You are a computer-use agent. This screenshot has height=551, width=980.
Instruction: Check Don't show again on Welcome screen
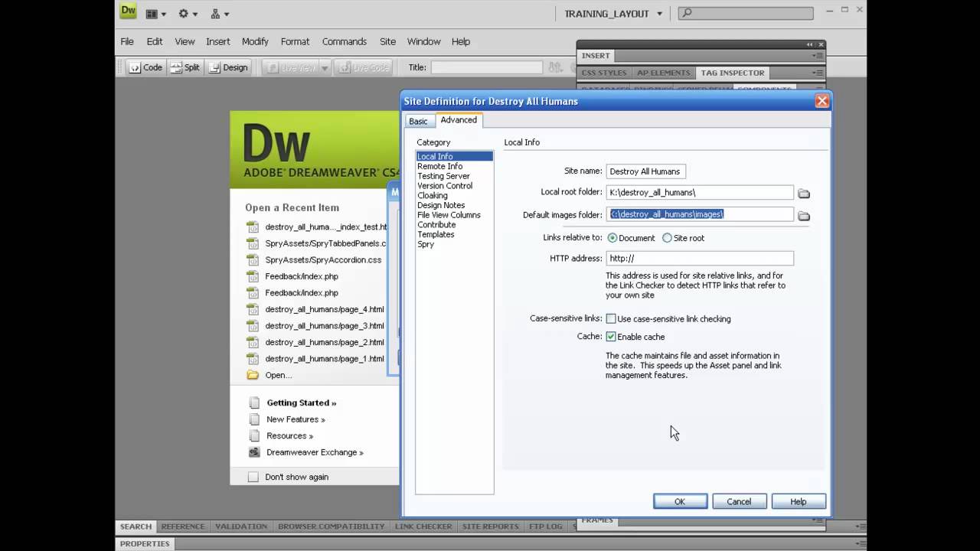pos(253,477)
